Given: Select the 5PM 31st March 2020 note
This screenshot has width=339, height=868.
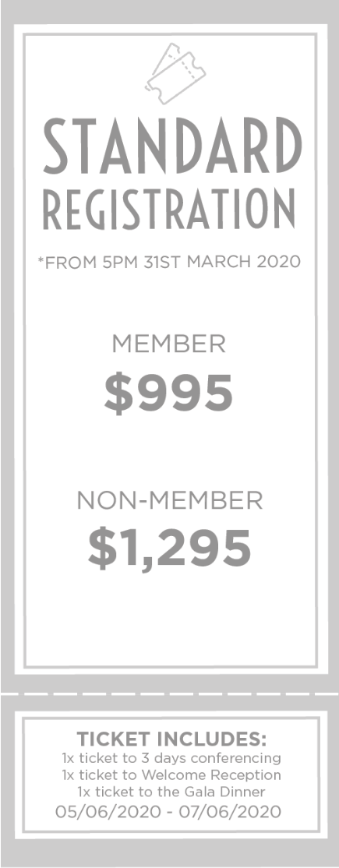Looking at the screenshot, I should 169,261.
